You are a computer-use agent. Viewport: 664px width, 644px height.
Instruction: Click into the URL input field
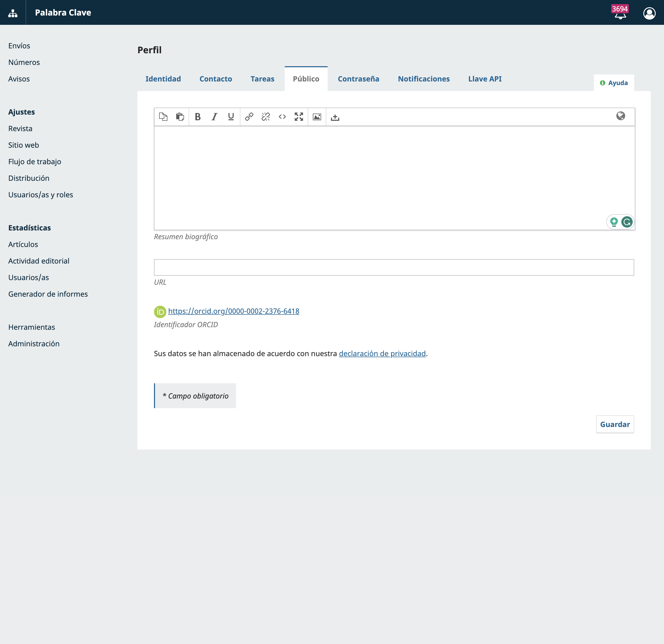point(394,267)
